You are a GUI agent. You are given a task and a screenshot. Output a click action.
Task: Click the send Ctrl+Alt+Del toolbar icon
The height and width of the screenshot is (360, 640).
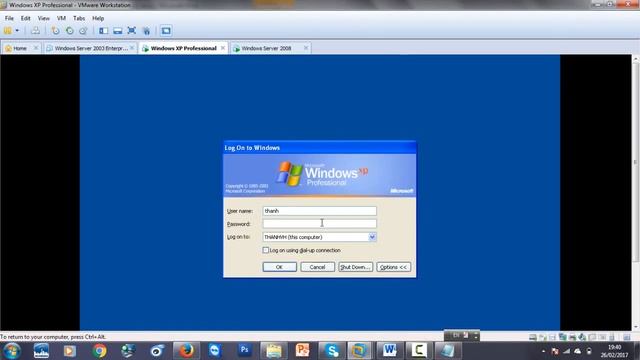(x=36, y=31)
